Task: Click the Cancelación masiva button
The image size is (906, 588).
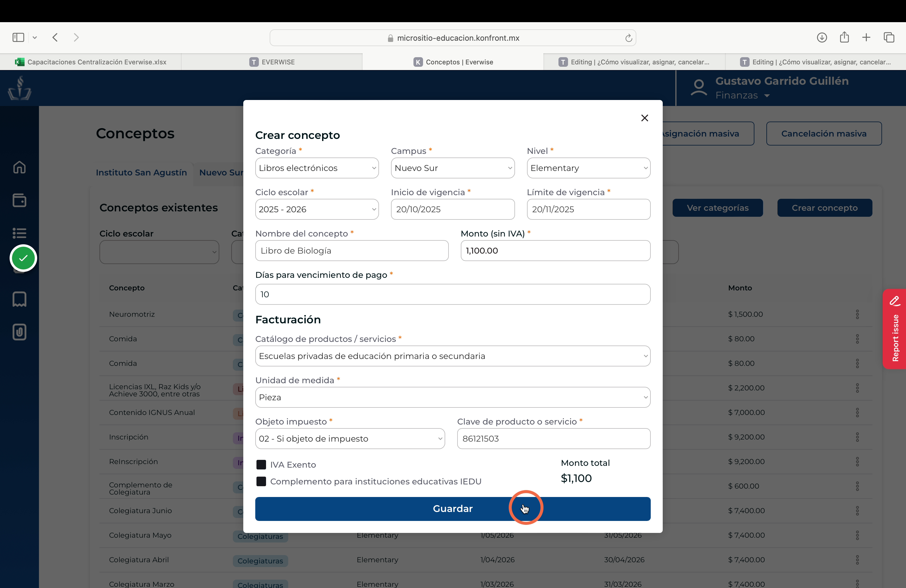Action: (824, 134)
